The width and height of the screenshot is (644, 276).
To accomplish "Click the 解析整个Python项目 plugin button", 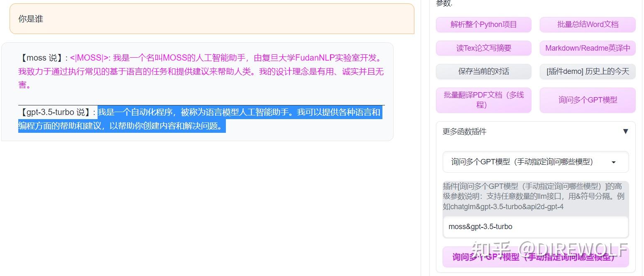I will (483, 24).
